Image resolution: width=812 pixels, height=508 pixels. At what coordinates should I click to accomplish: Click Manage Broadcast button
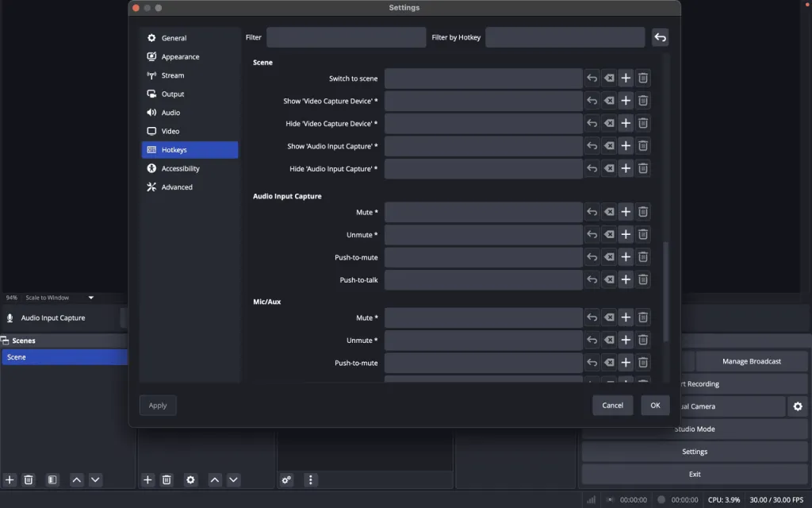pos(752,361)
